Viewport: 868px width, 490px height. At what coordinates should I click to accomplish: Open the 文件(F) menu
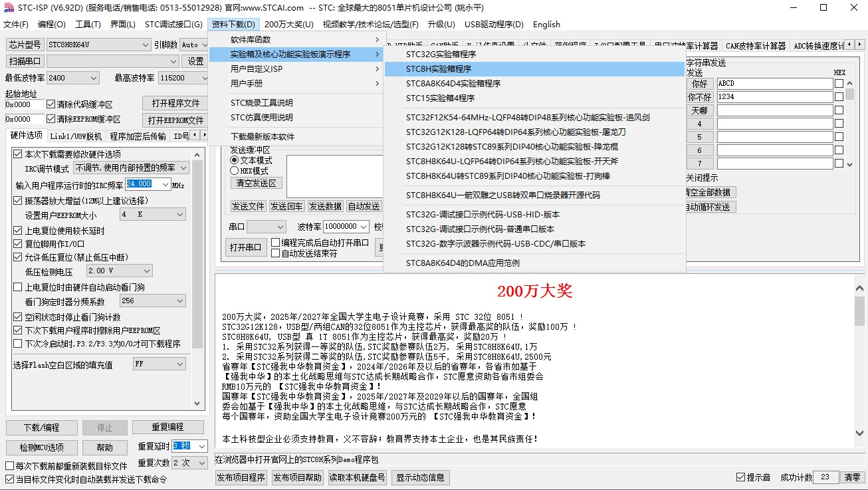16,25
